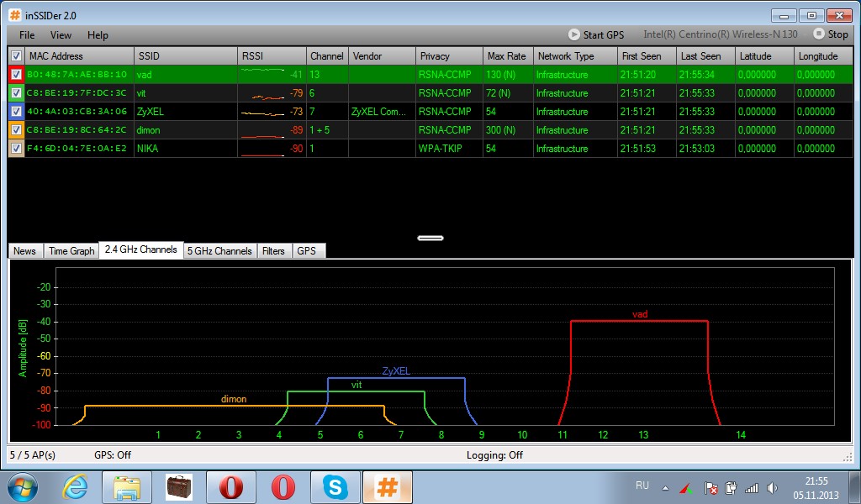This screenshot has width=861, height=504.
Task: Sort by the RSSI column header
Action: pos(272,56)
